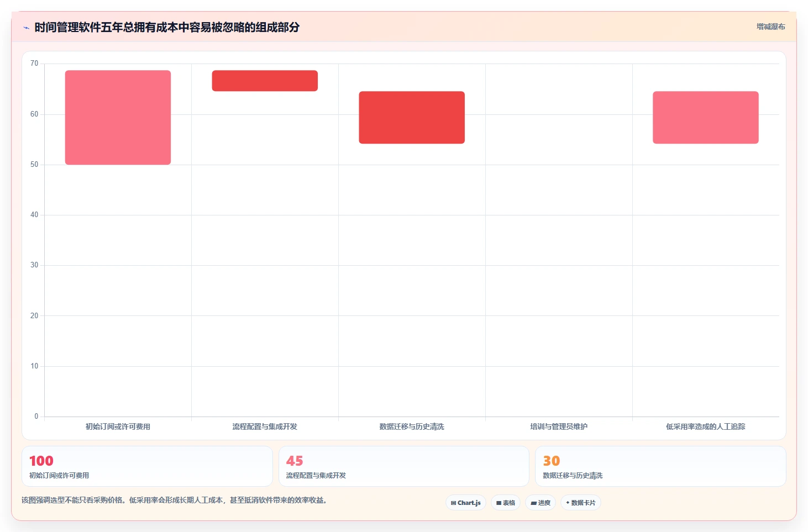Screen dimensions: 808x532
Task: Click the 流程配置与集成开发 waterfall bar
Action: click(x=265, y=81)
